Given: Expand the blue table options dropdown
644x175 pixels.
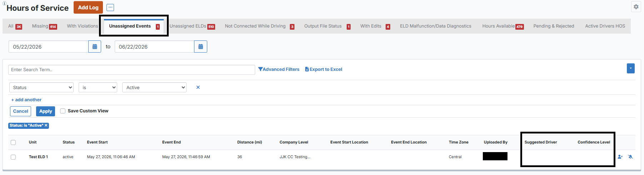Looking at the screenshot, I should point(631,68).
